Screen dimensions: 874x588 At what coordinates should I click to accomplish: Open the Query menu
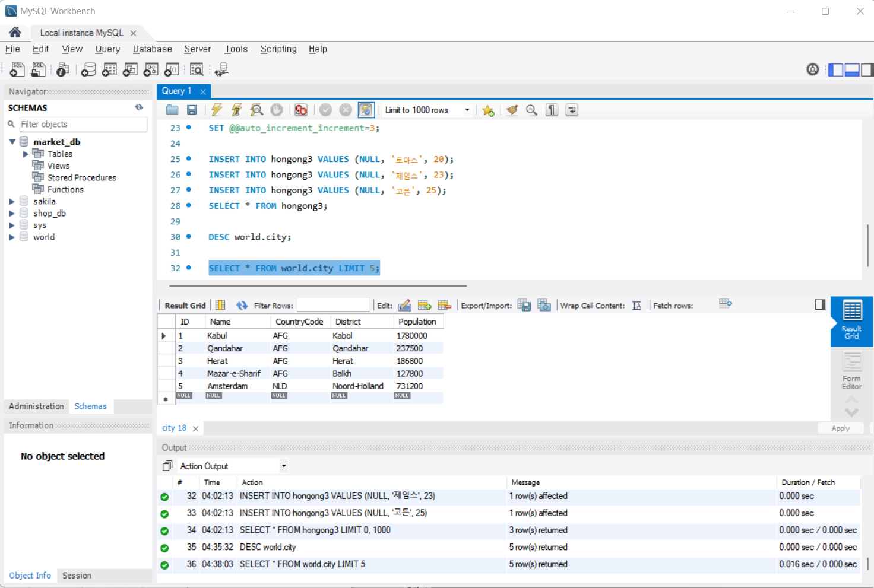(x=107, y=49)
